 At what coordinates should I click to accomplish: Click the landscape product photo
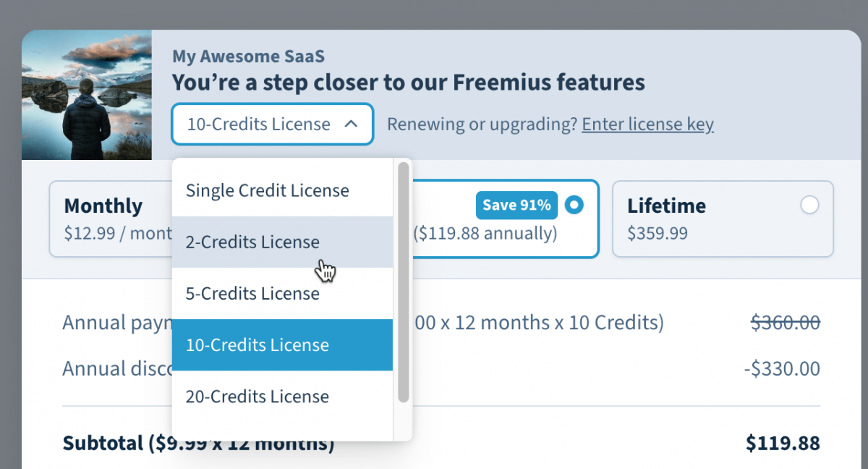pos(87,94)
